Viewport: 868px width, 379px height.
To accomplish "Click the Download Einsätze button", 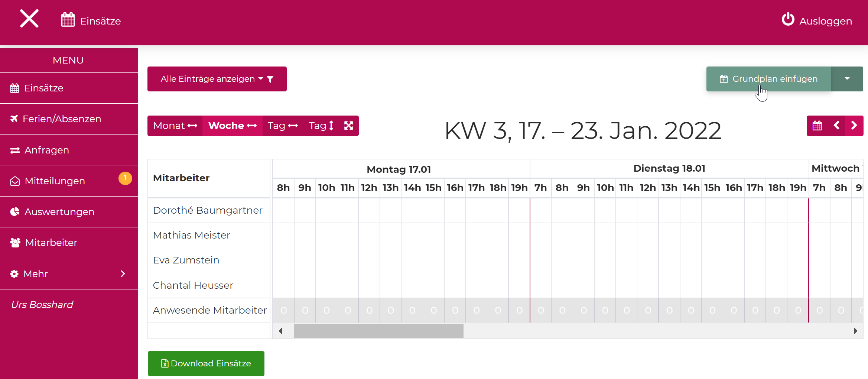I will (x=206, y=363).
